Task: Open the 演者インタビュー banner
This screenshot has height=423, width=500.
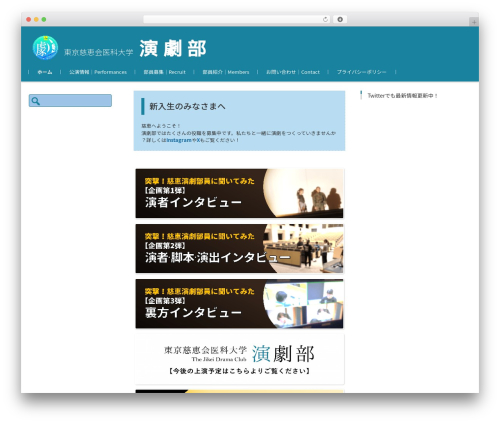Action: 239,193
